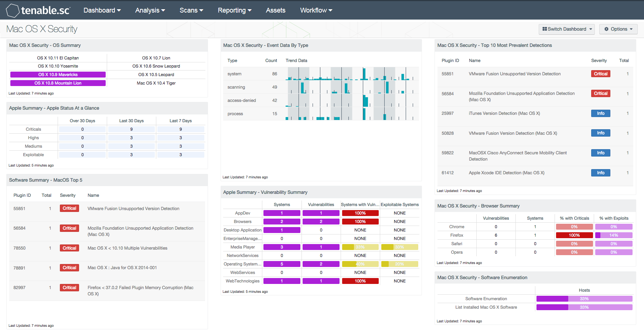This screenshot has width=644, height=336.
Task: Click Media Player Exploitable Systems 33% bar
Action: [400, 247]
